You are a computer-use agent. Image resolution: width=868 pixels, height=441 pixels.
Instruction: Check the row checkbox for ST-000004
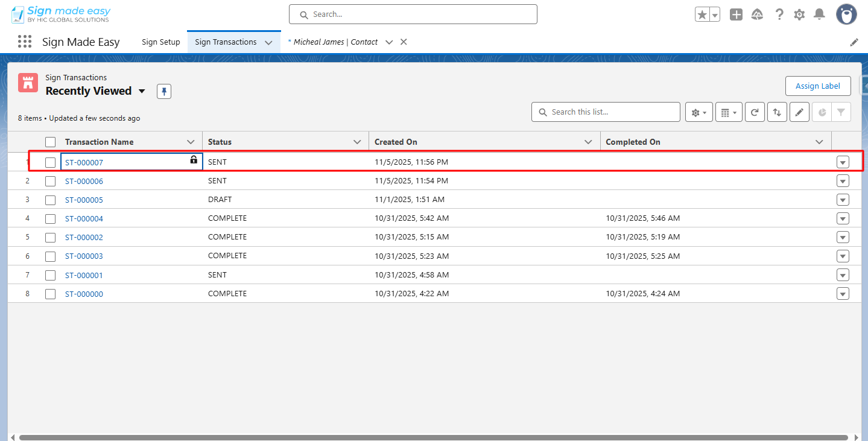pos(51,218)
